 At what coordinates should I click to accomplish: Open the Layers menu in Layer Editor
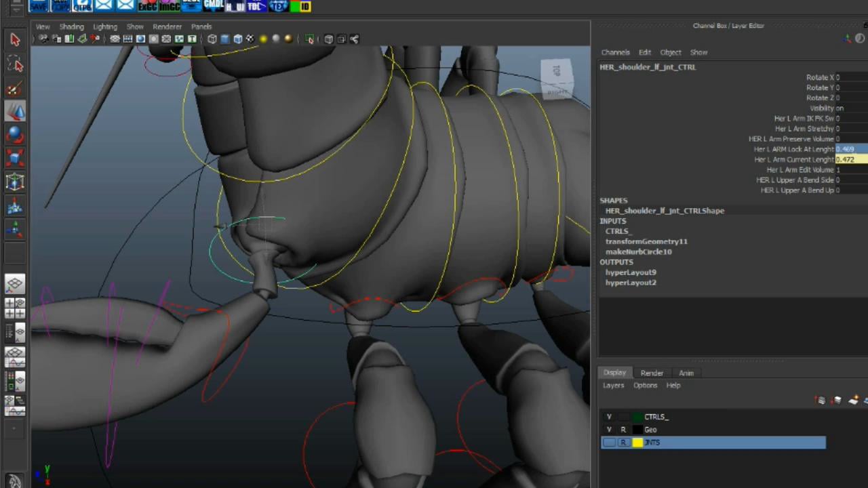[x=613, y=385]
